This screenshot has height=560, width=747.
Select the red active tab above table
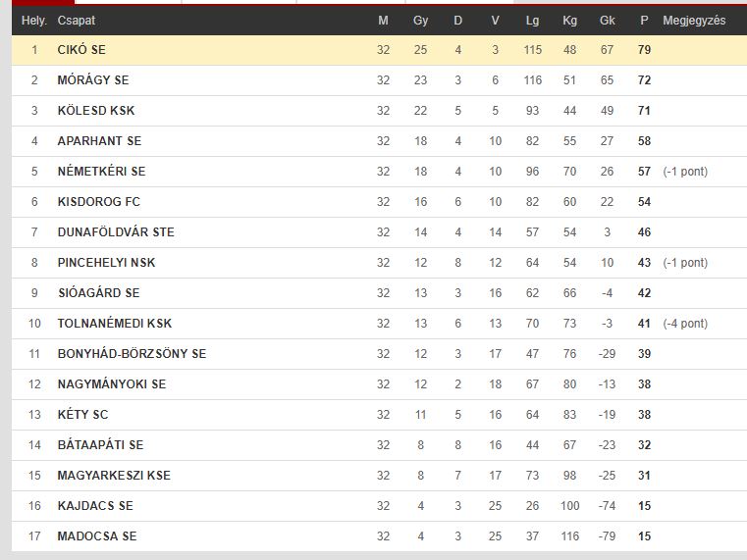[x=43, y=2]
